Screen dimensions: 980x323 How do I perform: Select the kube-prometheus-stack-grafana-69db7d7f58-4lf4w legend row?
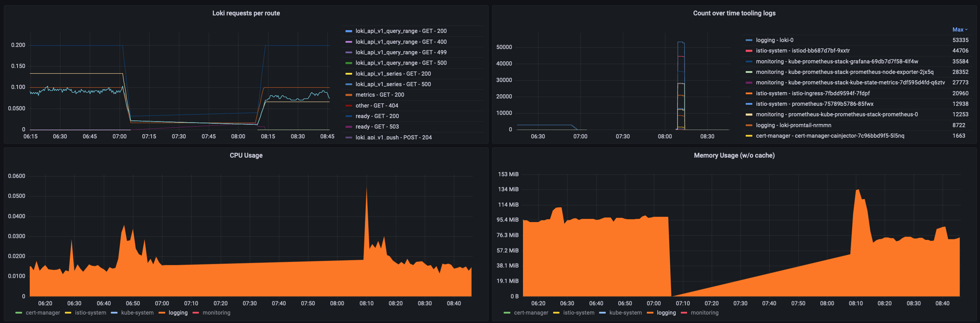click(x=837, y=62)
